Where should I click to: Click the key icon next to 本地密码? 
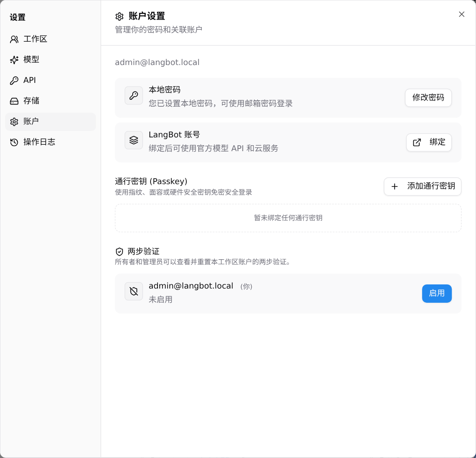point(134,95)
